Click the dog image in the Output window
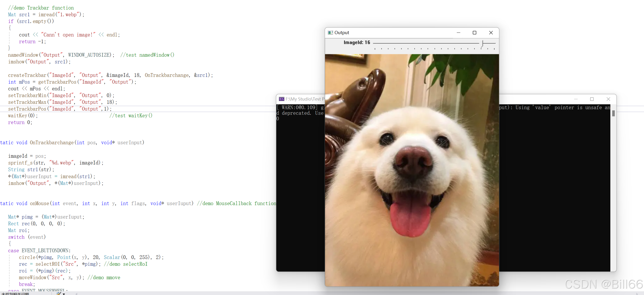This screenshot has width=644, height=295. pos(412,170)
